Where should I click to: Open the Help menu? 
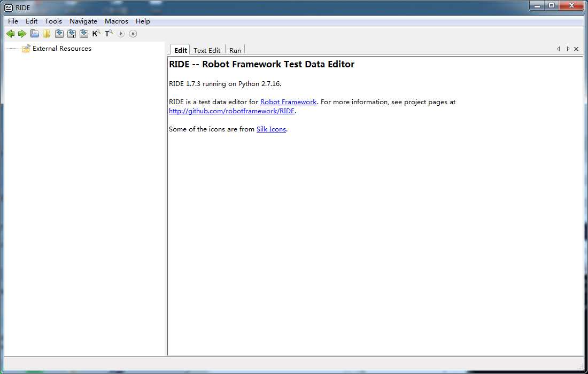[x=143, y=21]
